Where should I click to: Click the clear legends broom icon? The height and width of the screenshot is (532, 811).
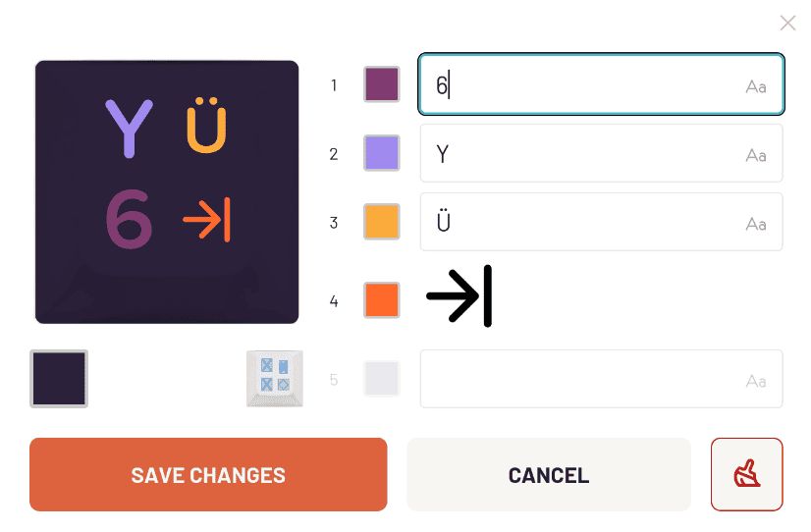(x=746, y=474)
